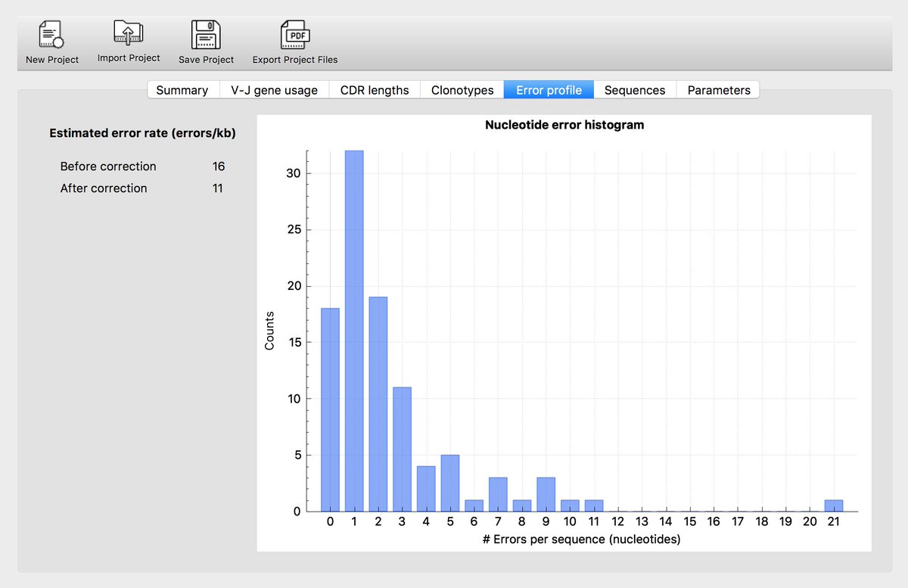Click the histogram bar for 21 errors
This screenshot has height=588, width=908.
pyautogui.click(x=834, y=506)
